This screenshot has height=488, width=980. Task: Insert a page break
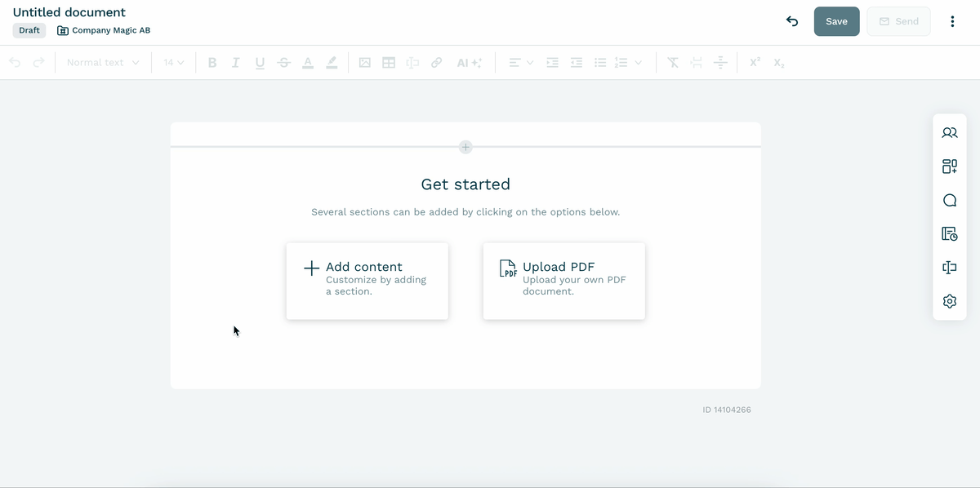[x=697, y=62]
